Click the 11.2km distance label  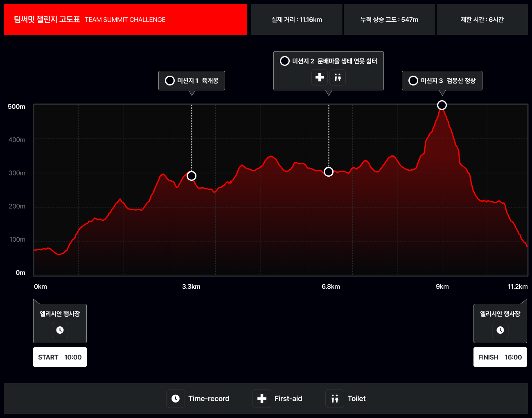pyautogui.click(x=518, y=287)
